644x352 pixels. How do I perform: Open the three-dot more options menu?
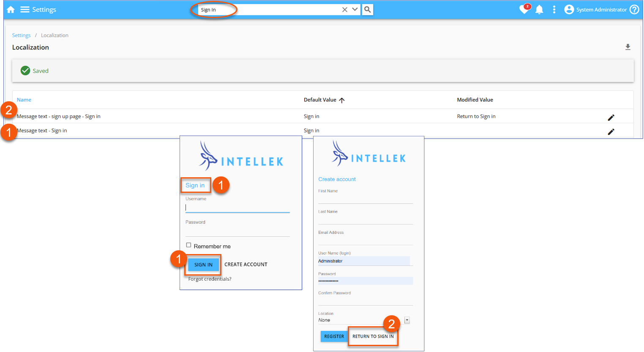[x=554, y=10]
